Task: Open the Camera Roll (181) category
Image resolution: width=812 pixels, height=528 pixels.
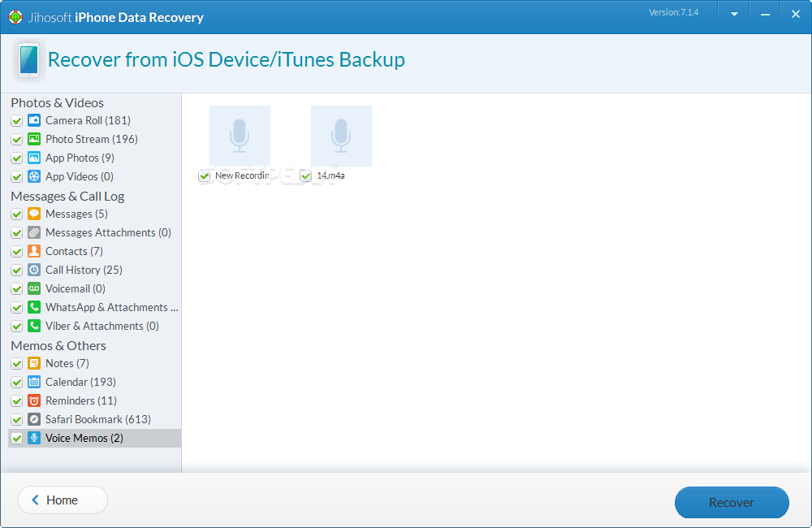Action: (x=88, y=120)
